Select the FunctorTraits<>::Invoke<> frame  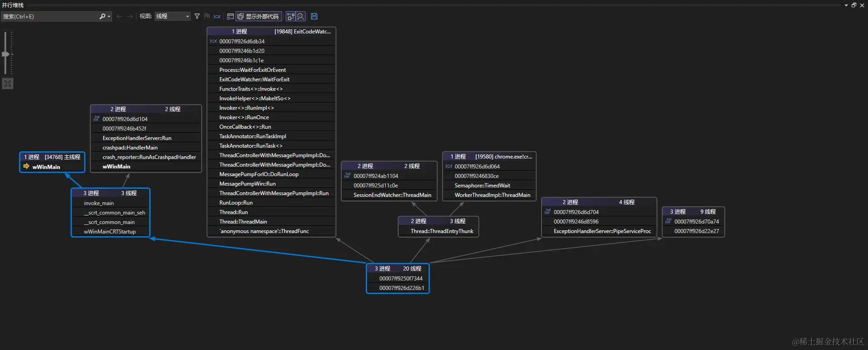coord(271,89)
